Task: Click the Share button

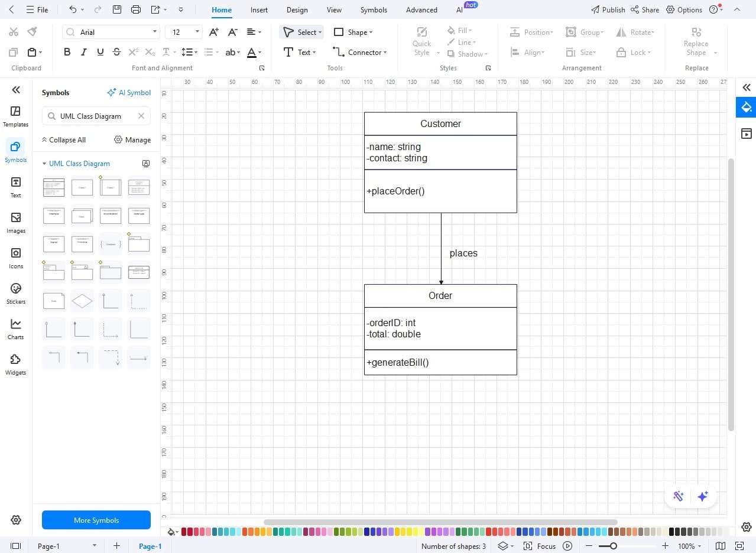Action: (644, 9)
